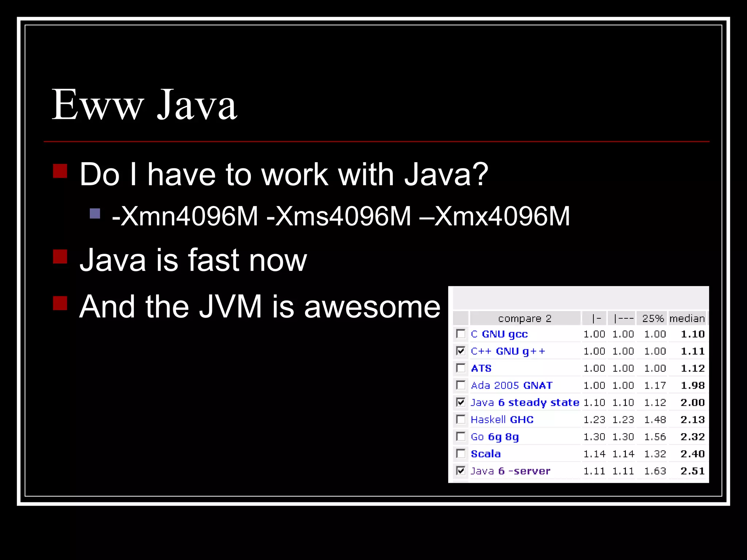Select the median value 1.12 for ATS

click(x=693, y=368)
